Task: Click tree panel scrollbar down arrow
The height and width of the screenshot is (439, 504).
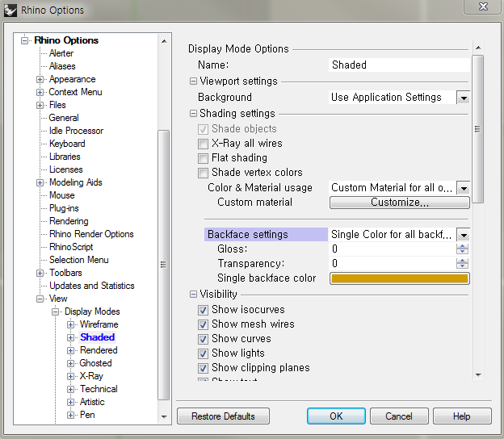Action: click(x=164, y=417)
